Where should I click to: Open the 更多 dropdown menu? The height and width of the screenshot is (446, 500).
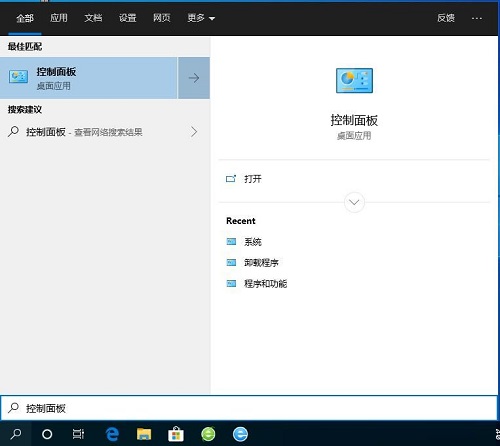(201, 18)
